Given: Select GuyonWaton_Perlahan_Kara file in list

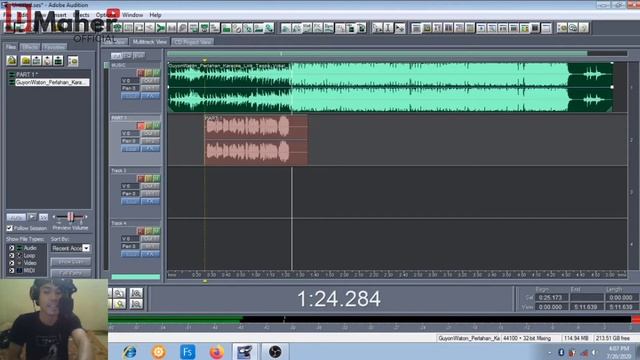Looking at the screenshot, I should point(52,82).
